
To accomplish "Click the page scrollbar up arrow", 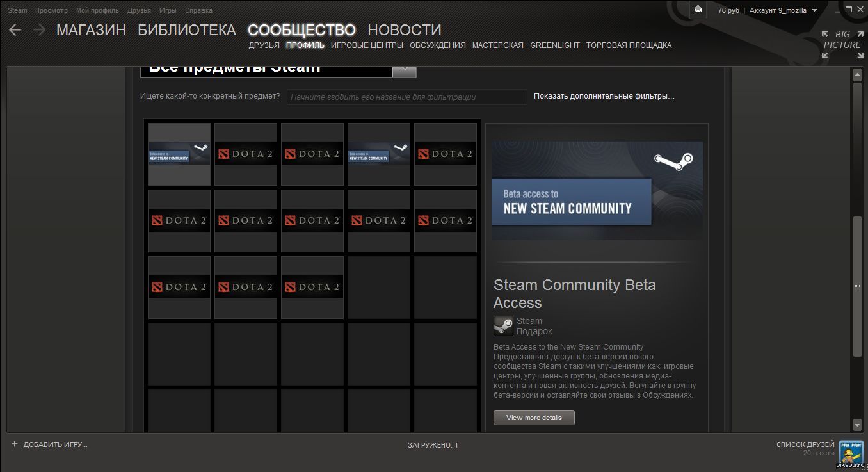I will [858, 75].
